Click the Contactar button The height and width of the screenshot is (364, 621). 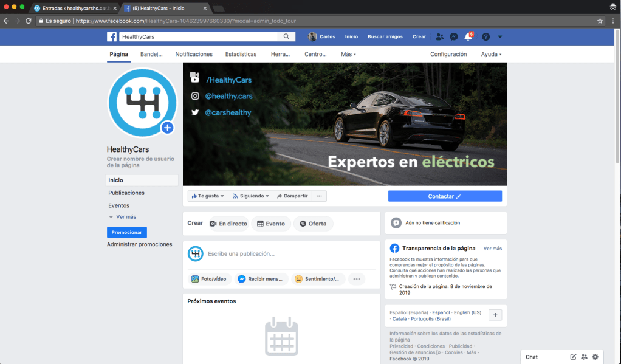point(445,196)
